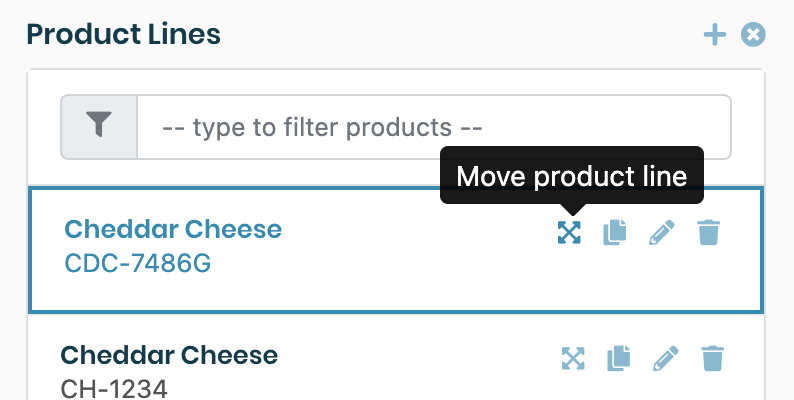Click the circled X icon beside Product Lines
The height and width of the screenshot is (400, 794).
pyautogui.click(x=753, y=35)
